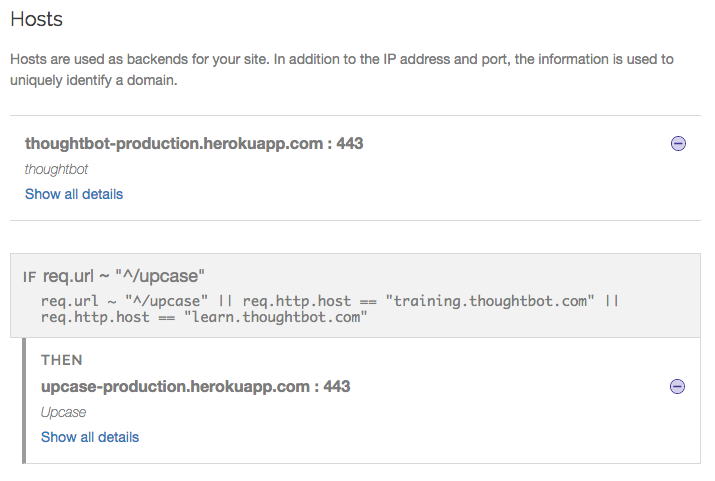Click the Hosts description paragraph
Screen dimensions: 715x481
342,69
